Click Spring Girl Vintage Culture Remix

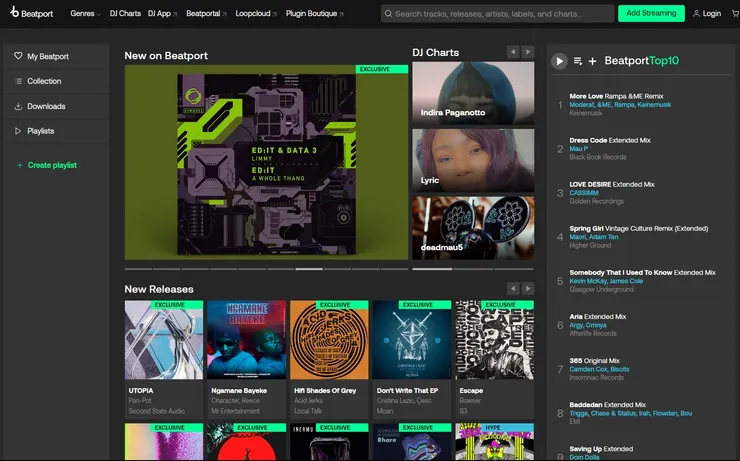click(x=639, y=228)
